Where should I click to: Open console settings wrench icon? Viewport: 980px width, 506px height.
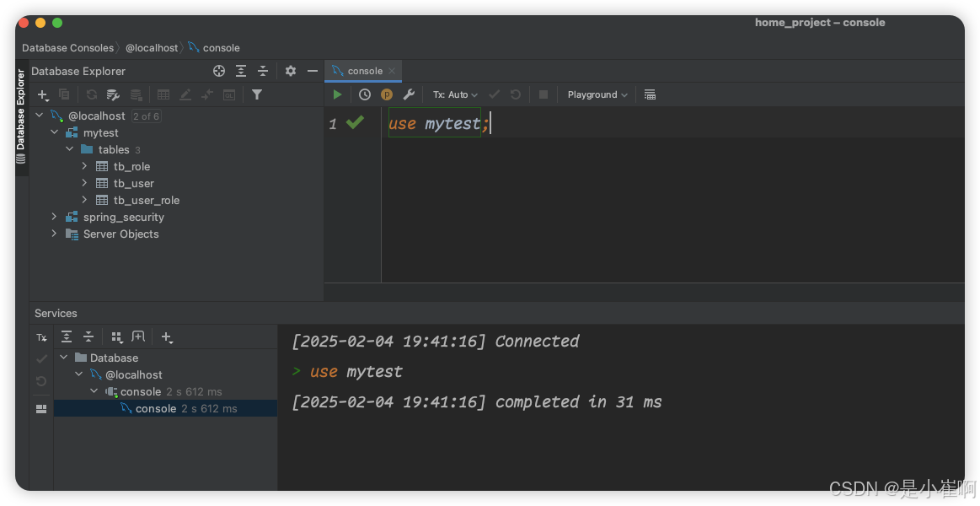tap(409, 94)
